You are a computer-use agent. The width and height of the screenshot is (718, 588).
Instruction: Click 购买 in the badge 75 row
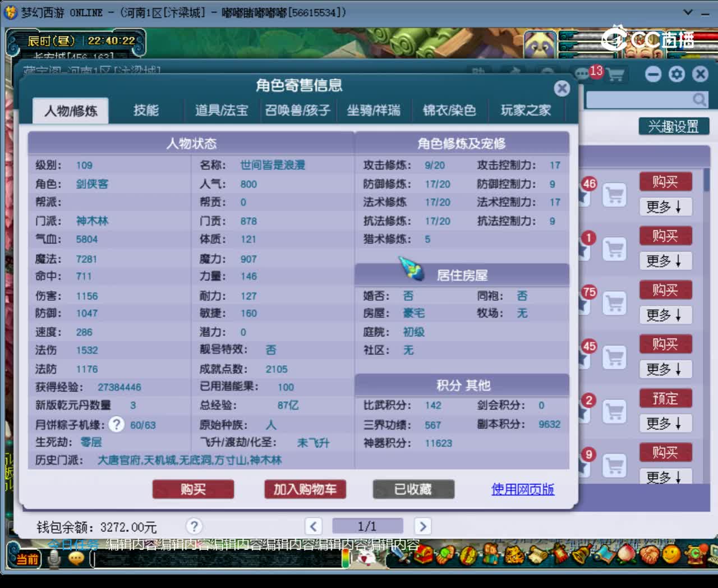click(x=665, y=290)
